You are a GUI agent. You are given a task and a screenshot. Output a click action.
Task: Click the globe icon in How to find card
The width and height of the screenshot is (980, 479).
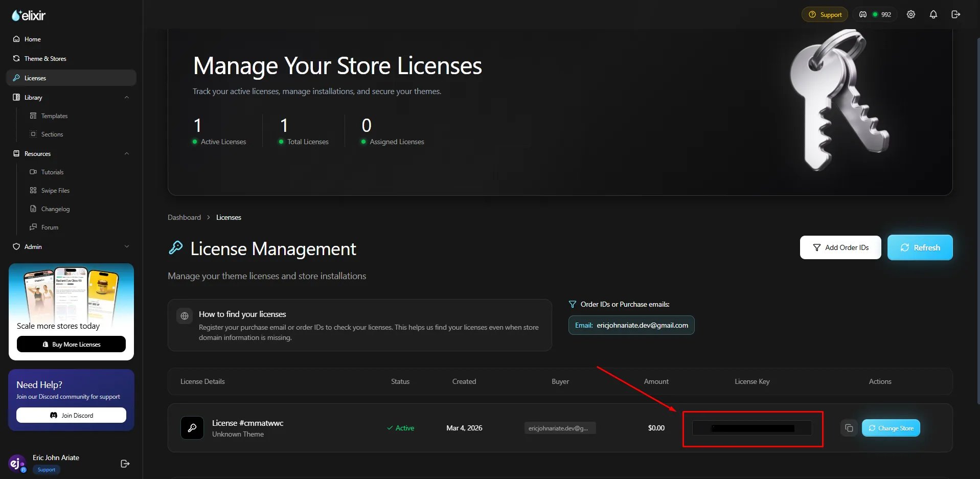[185, 316]
